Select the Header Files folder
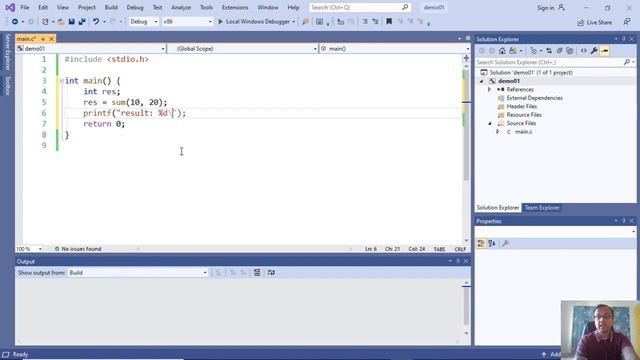640x360 pixels. (x=521, y=107)
